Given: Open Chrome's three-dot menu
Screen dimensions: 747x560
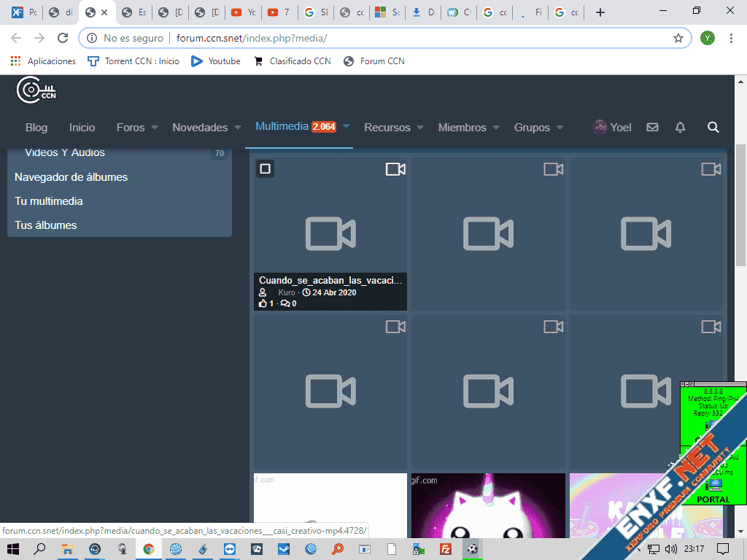Looking at the screenshot, I should 731,38.
